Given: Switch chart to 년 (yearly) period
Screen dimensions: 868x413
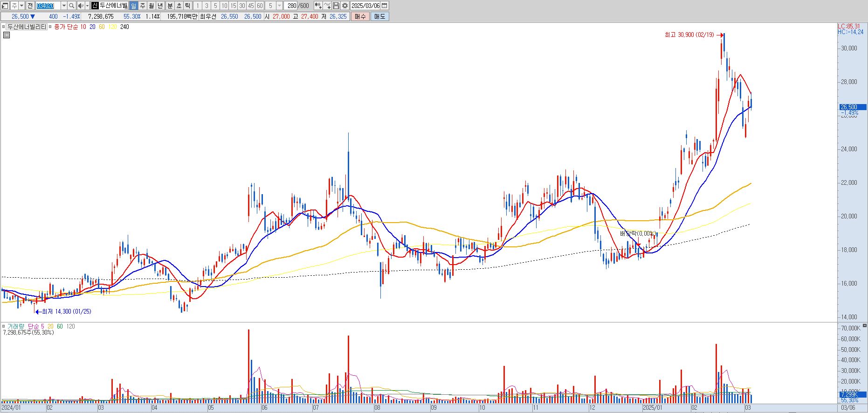Looking at the screenshot, I should (x=160, y=6).
